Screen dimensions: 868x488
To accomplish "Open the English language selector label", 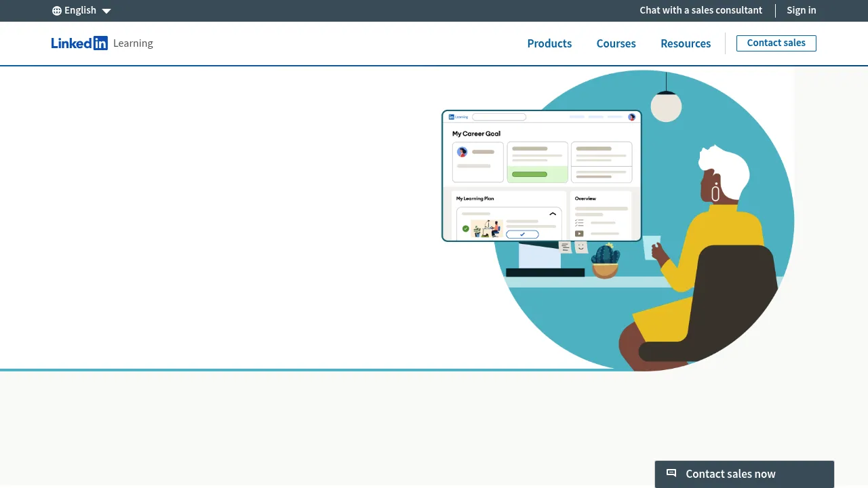I will 80,10.
